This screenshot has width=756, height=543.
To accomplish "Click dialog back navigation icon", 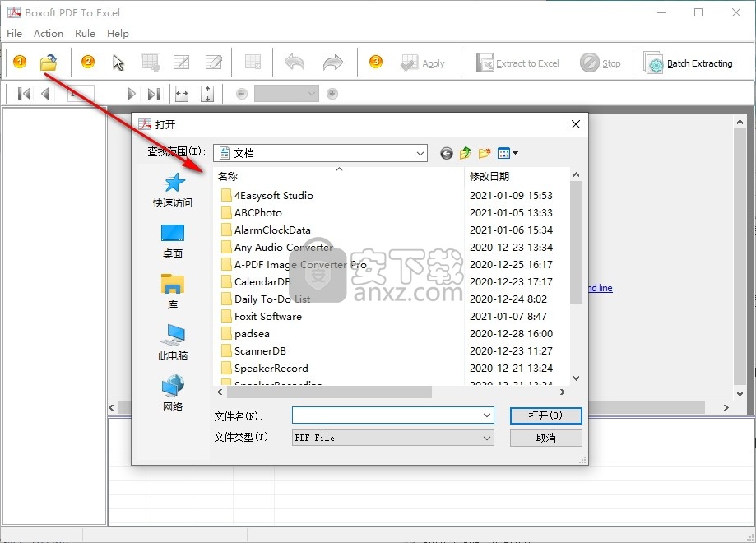I will click(x=447, y=153).
